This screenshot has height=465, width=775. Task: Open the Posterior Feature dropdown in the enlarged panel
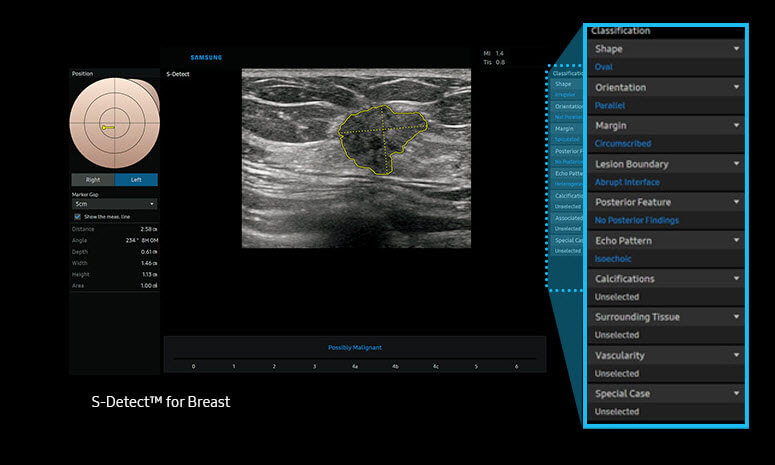click(x=666, y=202)
